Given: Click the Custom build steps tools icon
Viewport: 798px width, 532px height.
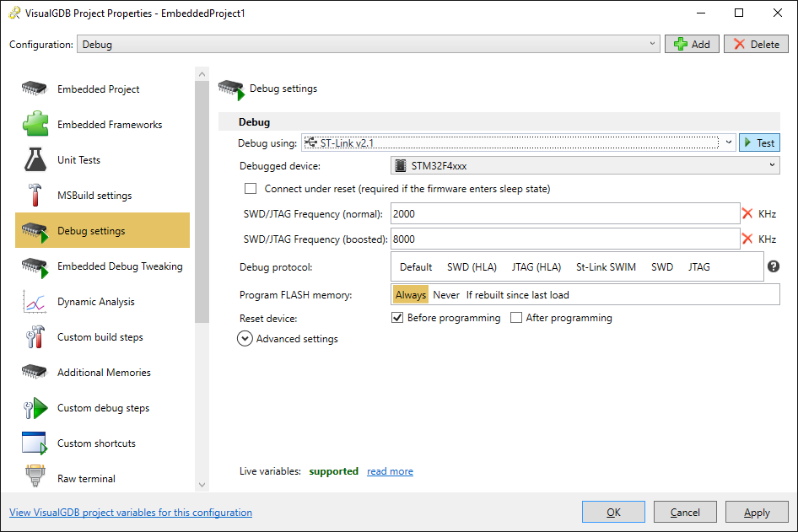Looking at the screenshot, I should coord(35,336).
